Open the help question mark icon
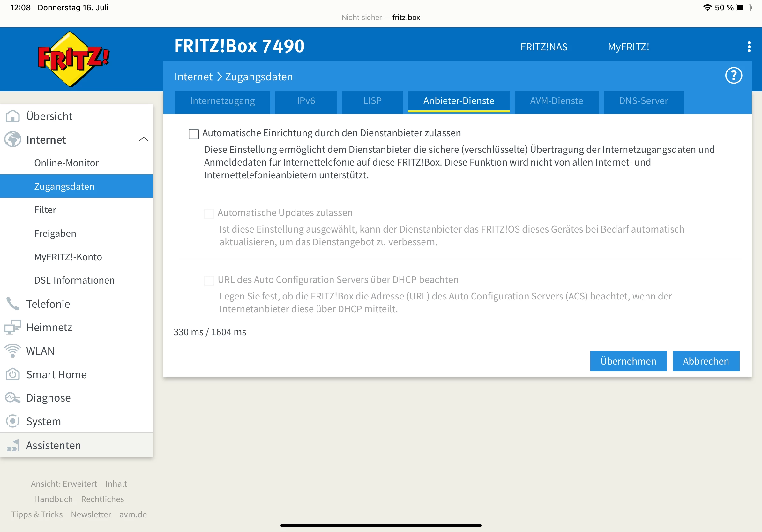The height and width of the screenshot is (532, 762). click(734, 76)
